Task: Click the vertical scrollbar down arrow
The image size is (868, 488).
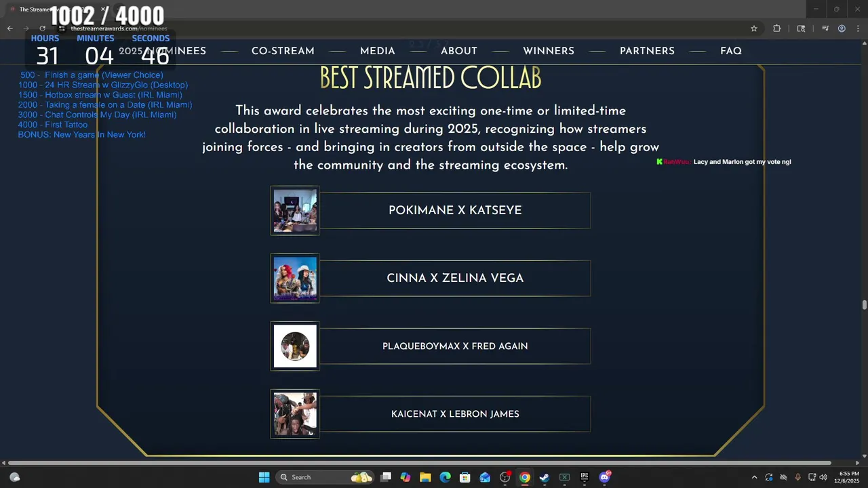Action: point(864,455)
